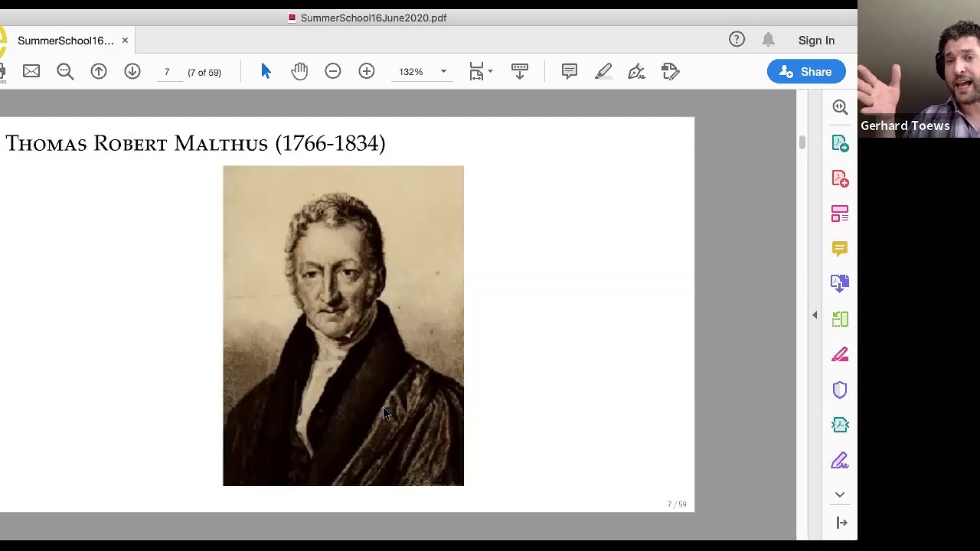The height and width of the screenshot is (551, 980).
Task: Click the Share button
Action: pos(806,72)
